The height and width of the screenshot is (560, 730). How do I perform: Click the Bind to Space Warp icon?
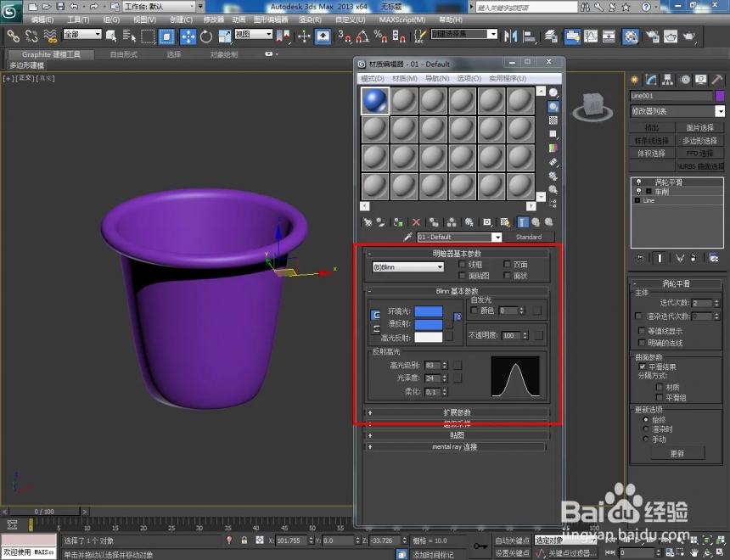coord(50,36)
